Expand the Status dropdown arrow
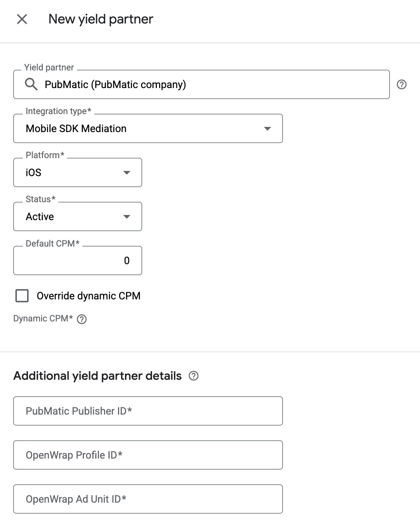This screenshot has width=420, height=532. pyautogui.click(x=127, y=216)
